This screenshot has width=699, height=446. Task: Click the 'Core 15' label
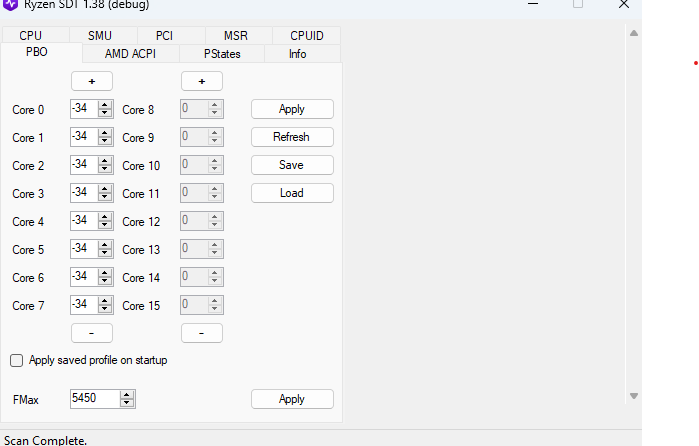coord(141,306)
